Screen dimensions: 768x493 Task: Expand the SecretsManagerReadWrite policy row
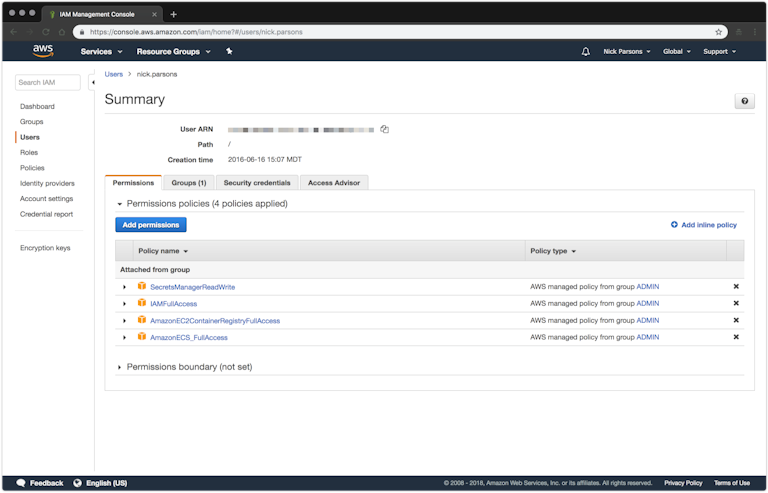tap(124, 287)
